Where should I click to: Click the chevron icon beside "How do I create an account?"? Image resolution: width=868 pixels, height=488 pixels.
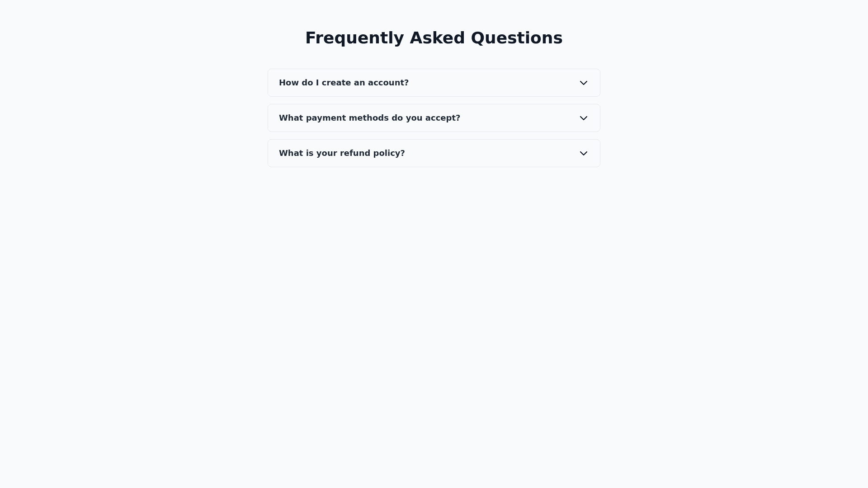(583, 83)
